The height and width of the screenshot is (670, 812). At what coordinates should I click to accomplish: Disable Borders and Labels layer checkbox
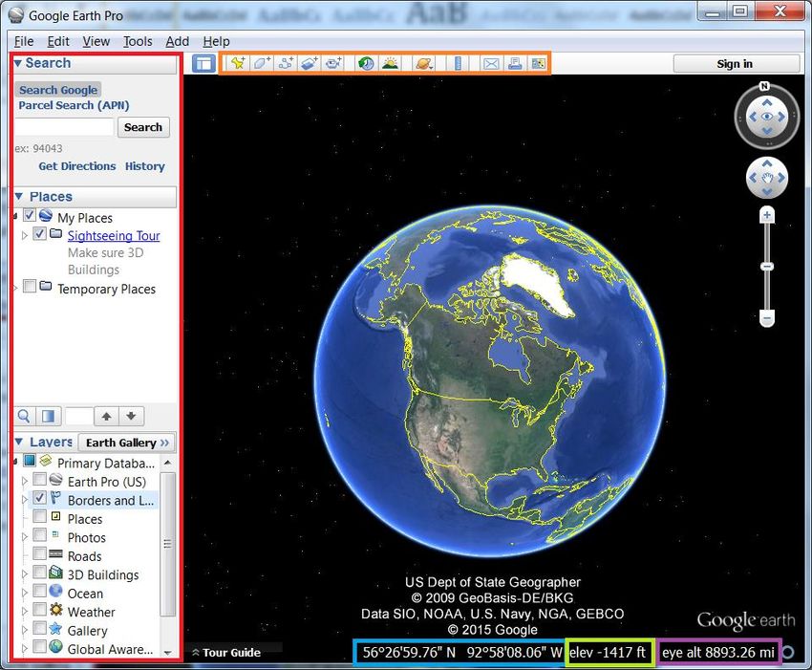coord(39,498)
